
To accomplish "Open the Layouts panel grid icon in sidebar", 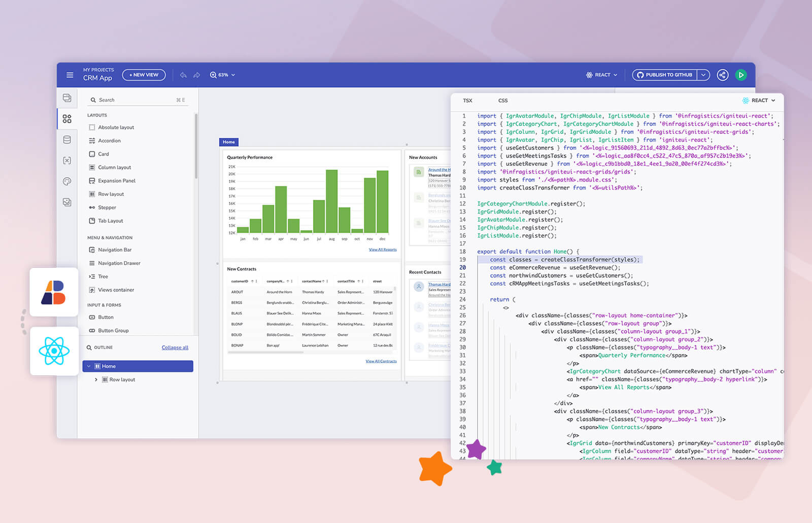I will [x=67, y=118].
